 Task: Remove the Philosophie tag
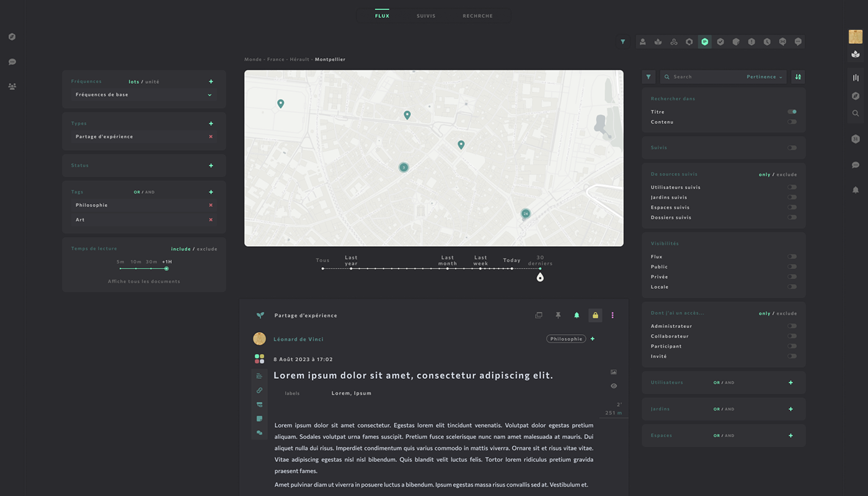211,205
